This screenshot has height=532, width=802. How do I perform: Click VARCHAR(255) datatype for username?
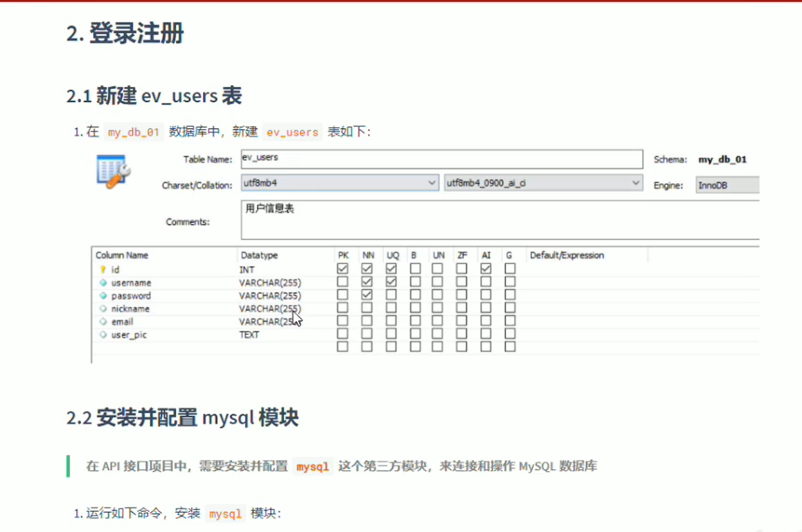(x=270, y=282)
